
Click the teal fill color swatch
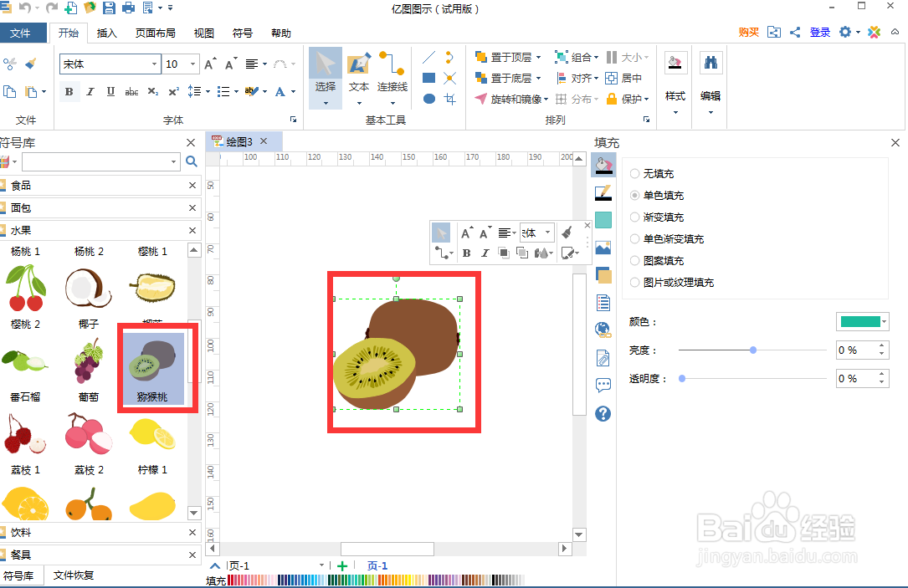(859, 322)
